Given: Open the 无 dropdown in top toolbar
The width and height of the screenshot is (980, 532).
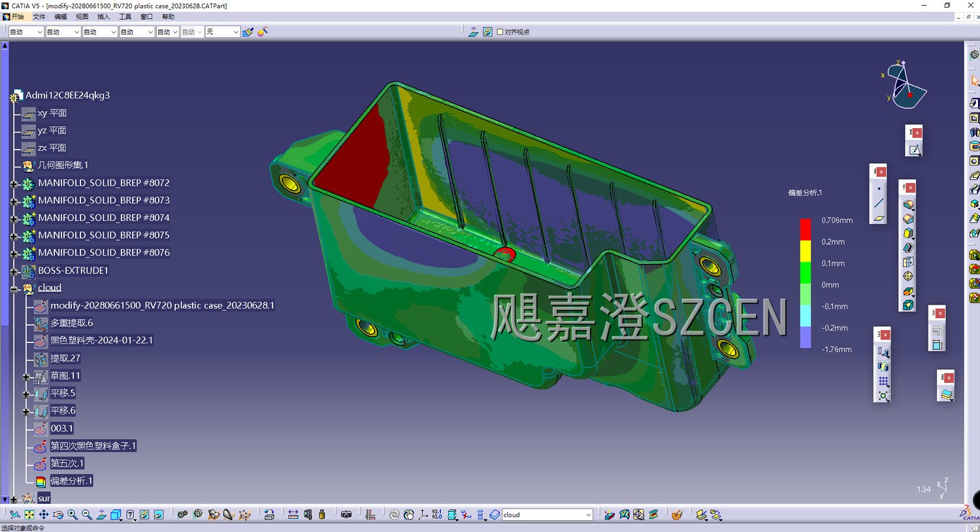Looking at the screenshot, I should [x=236, y=31].
